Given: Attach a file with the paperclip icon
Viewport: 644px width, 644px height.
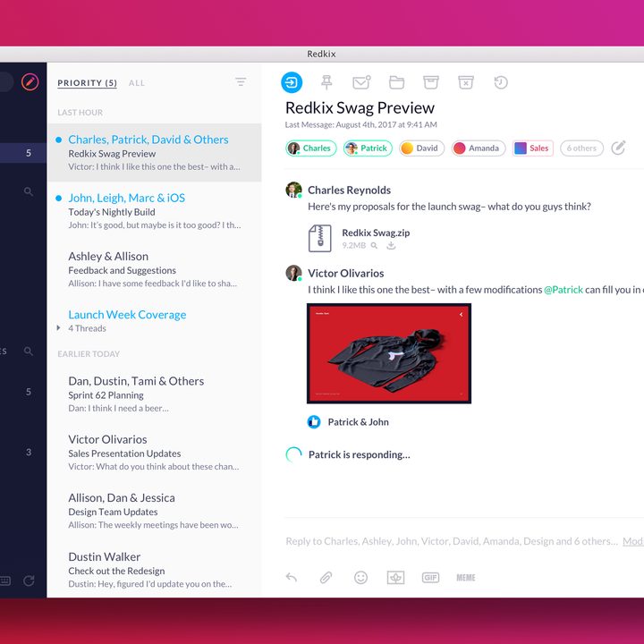Looking at the screenshot, I should [x=326, y=578].
